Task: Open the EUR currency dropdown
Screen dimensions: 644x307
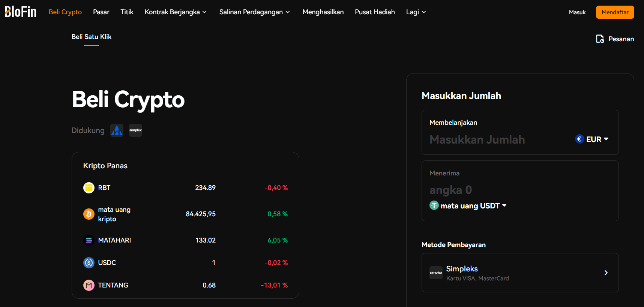Action: pyautogui.click(x=592, y=139)
